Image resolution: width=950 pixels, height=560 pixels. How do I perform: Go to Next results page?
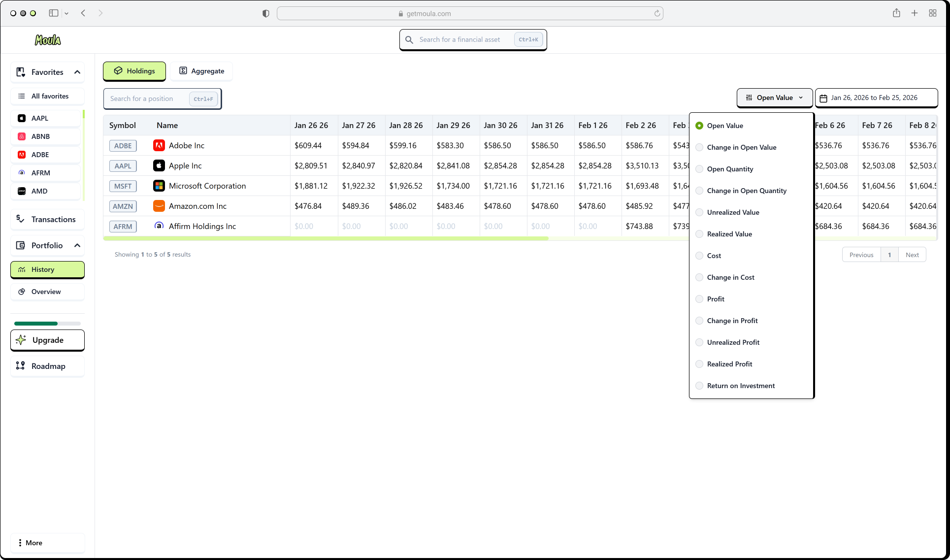[x=912, y=255]
